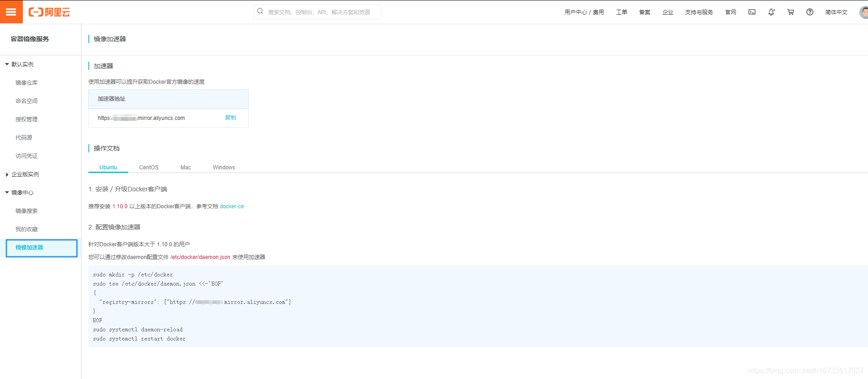This screenshot has width=868, height=379.
Task: Open the notifications bell
Action: [x=771, y=12]
